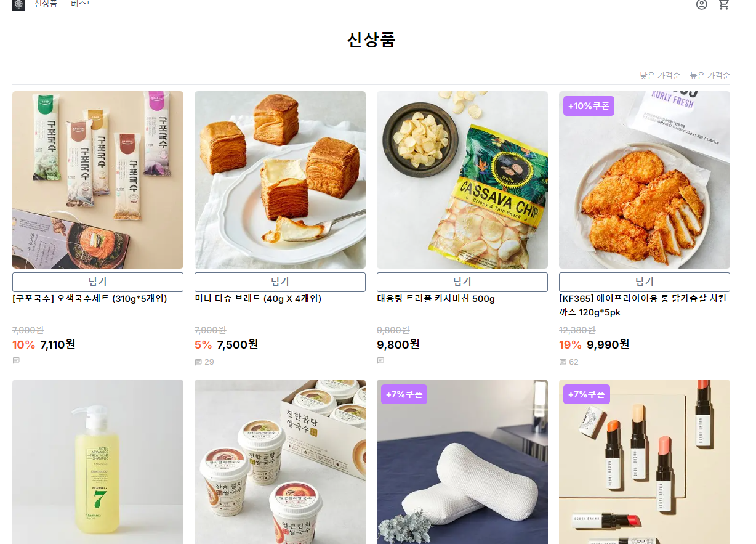
Task: Open the 미니 티슈 브레드 review comment icon
Action: [x=198, y=362]
